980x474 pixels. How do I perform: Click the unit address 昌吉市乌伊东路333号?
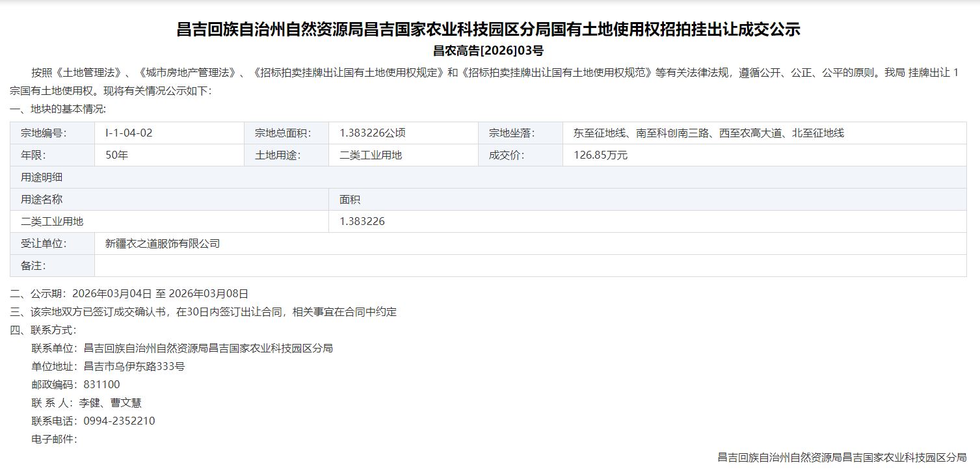point(134,367)
